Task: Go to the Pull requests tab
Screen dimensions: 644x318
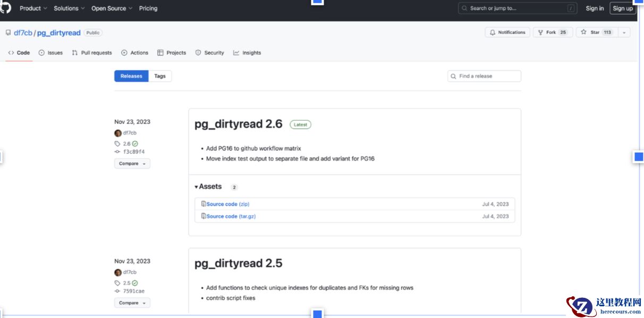Action: pyautogui.click(x=92, y=53)
